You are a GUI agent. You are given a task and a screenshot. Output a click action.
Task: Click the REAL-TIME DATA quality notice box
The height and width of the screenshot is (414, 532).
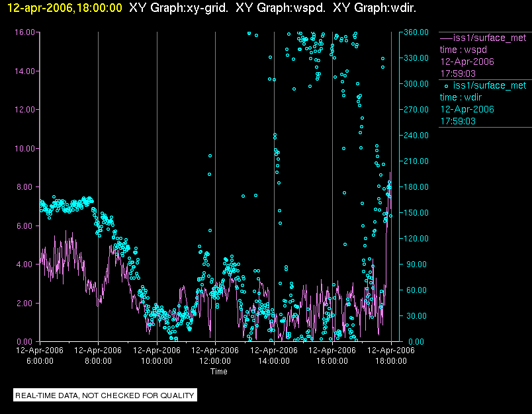105,395
